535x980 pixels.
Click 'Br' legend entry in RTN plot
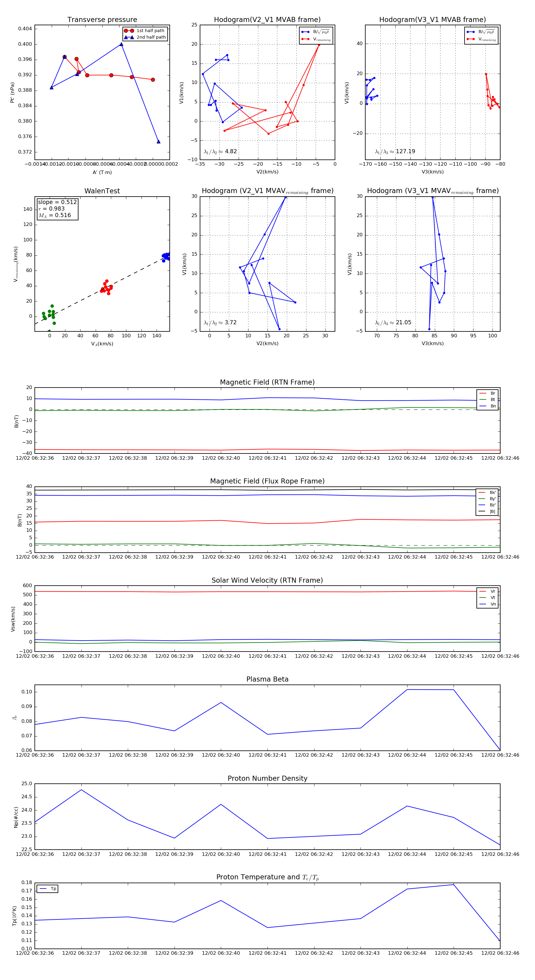[487, 393]
